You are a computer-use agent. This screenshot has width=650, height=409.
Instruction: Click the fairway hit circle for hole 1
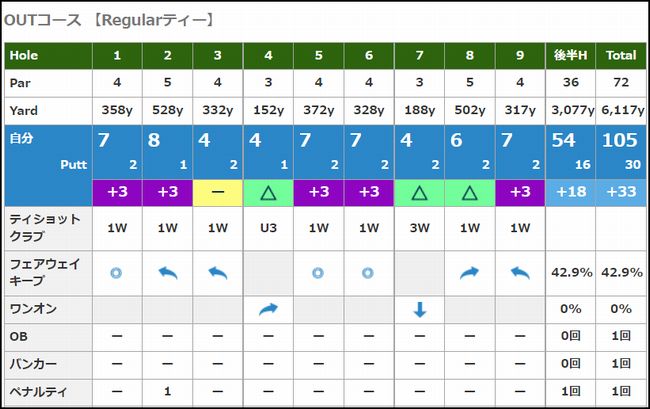(x=117, y=272)
